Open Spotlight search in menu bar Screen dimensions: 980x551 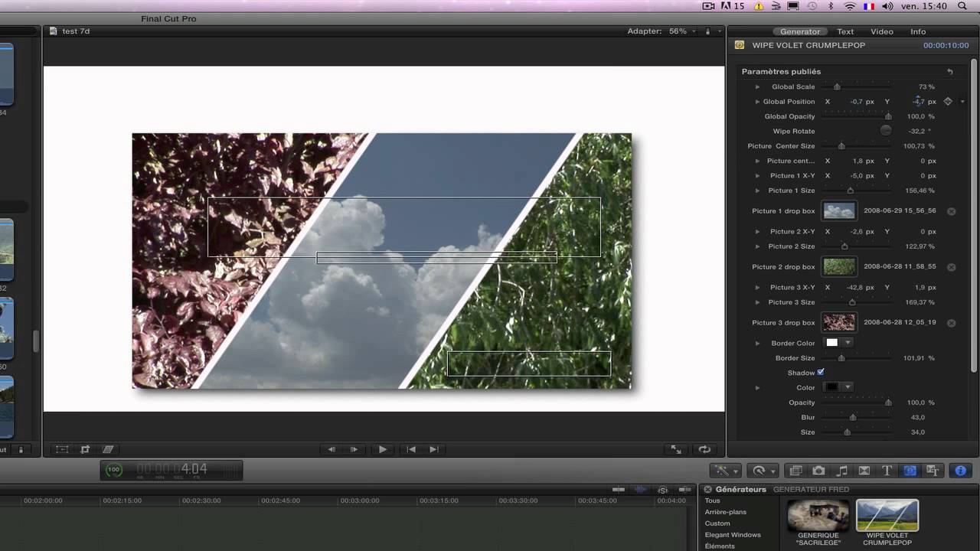(962, 6)
